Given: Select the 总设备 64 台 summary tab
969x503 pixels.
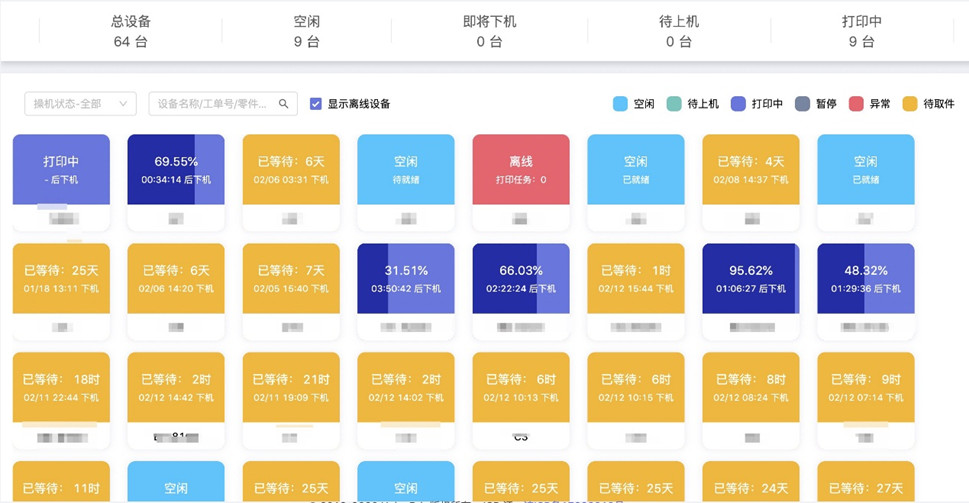Looking at the screenshot, I should [131, 31].
